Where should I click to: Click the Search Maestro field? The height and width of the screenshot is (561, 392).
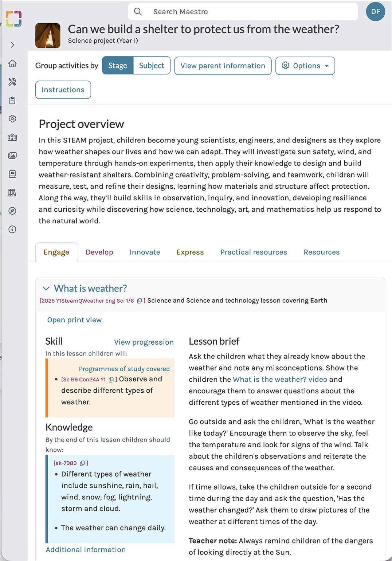point(243,12)
